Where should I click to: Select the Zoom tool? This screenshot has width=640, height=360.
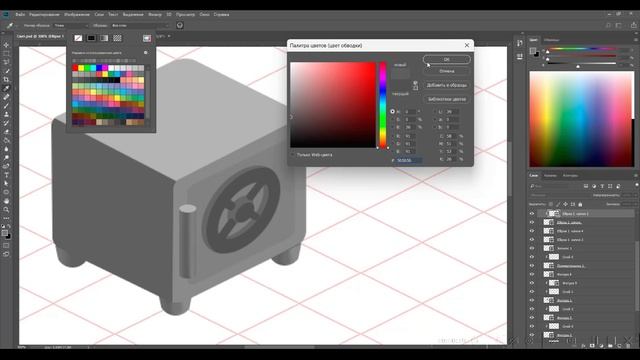[x=6, y=210]
